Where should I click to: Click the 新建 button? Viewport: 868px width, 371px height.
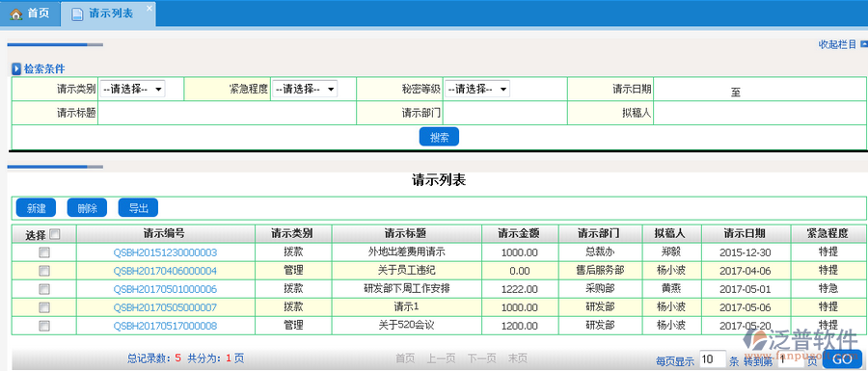point(36,208)
